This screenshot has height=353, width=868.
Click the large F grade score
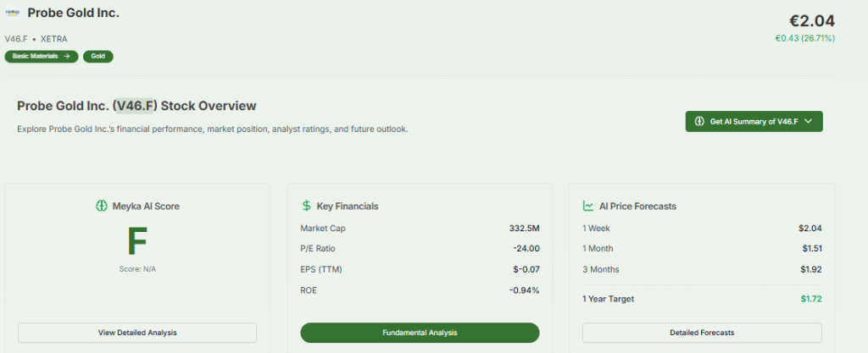[x=136, y=241]
